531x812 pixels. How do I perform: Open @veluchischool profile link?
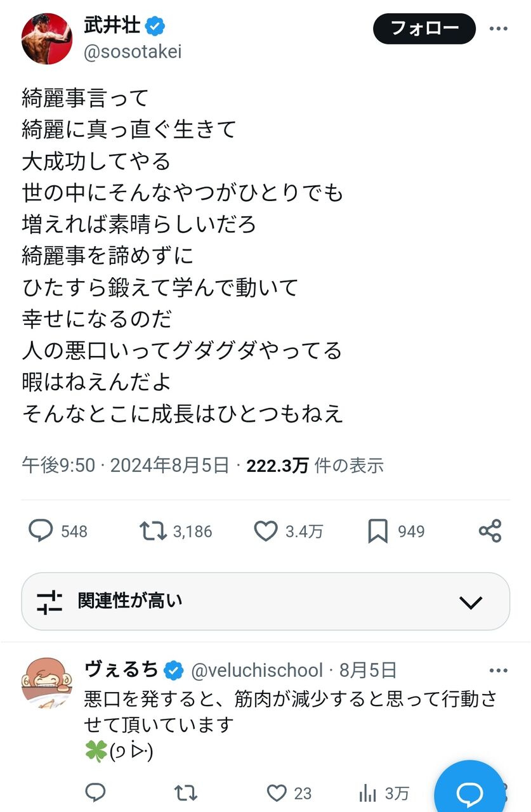(x=257, y=670)
